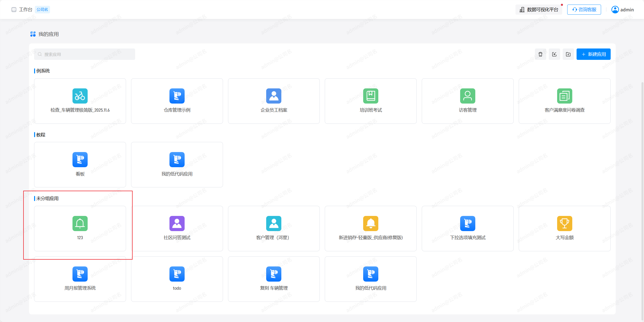Screen dimensions: 644x322
Task: Click the 工作台 header item
Action: tap(25, 10)
